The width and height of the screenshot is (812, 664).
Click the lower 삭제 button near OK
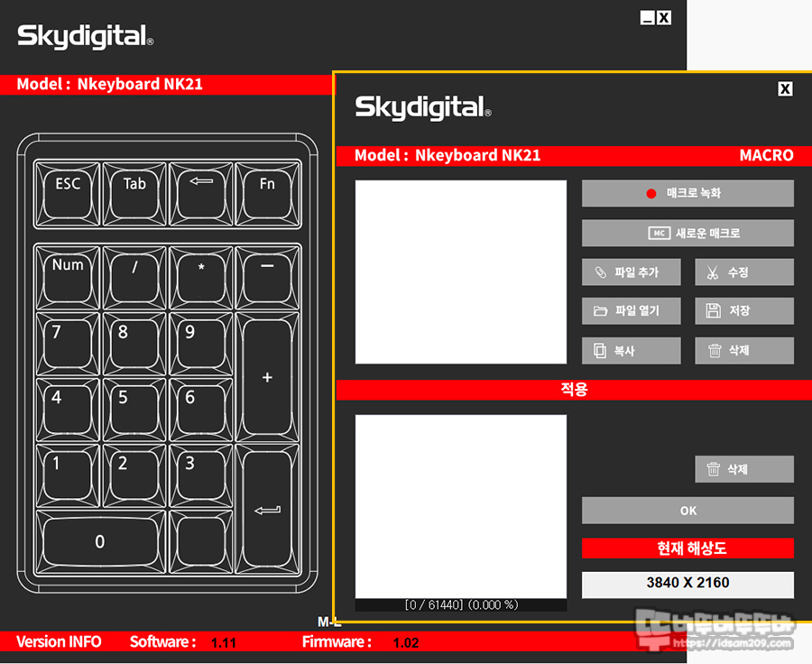(744, 469)
